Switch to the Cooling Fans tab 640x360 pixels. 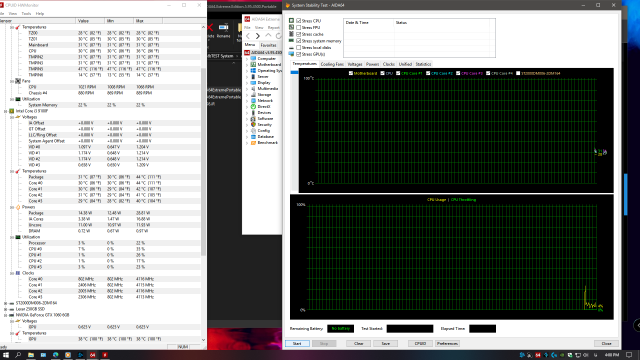[x=332, y=64]
